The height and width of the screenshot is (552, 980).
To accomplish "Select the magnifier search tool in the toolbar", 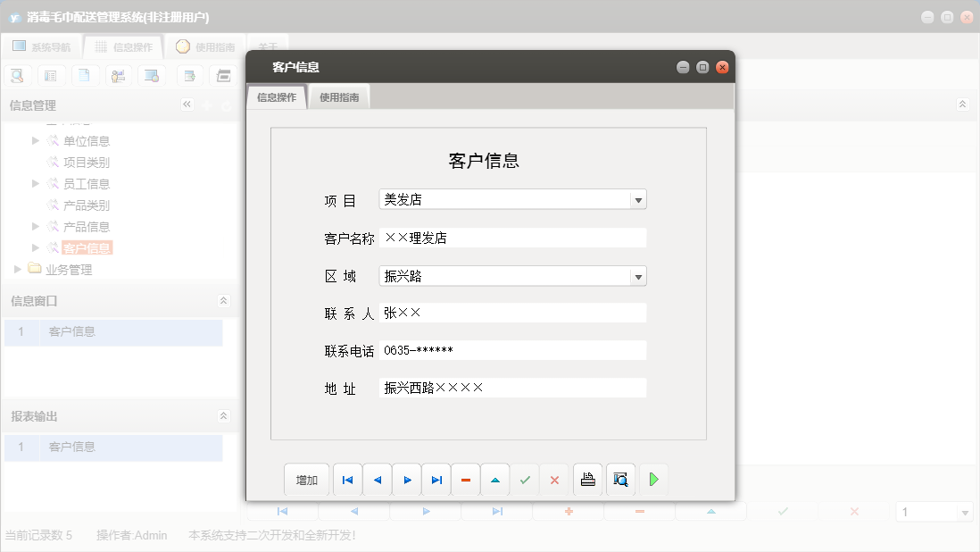I will pyautogui.click(x=17, y=75).
